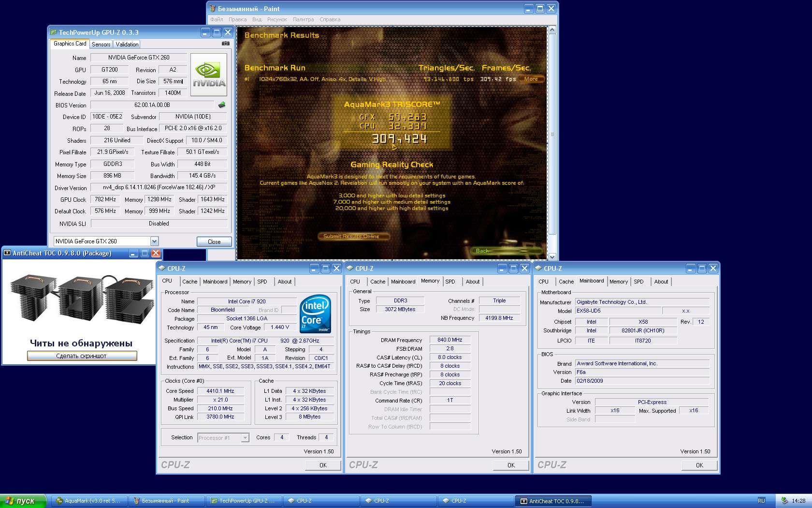This screenshot has width=812, height=508.
Task: Close the AntiCheat TOC window
Action: point(156,253)
